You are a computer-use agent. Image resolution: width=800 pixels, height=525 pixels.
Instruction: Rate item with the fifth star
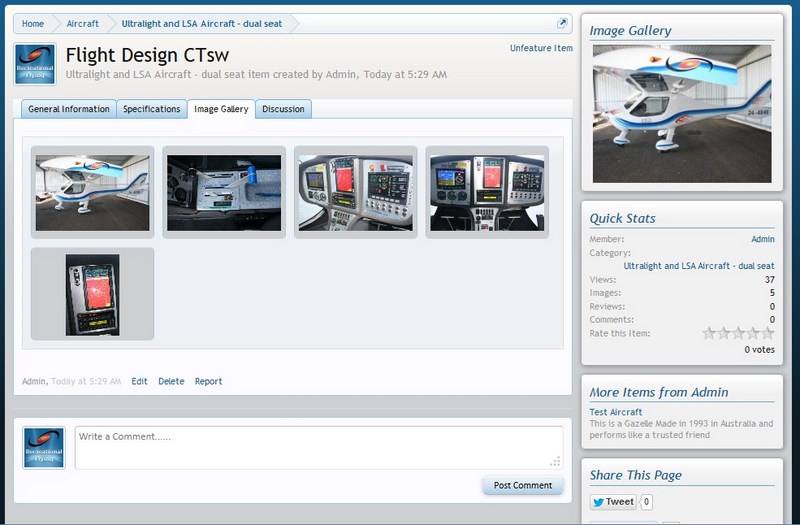tap(768, 333)
